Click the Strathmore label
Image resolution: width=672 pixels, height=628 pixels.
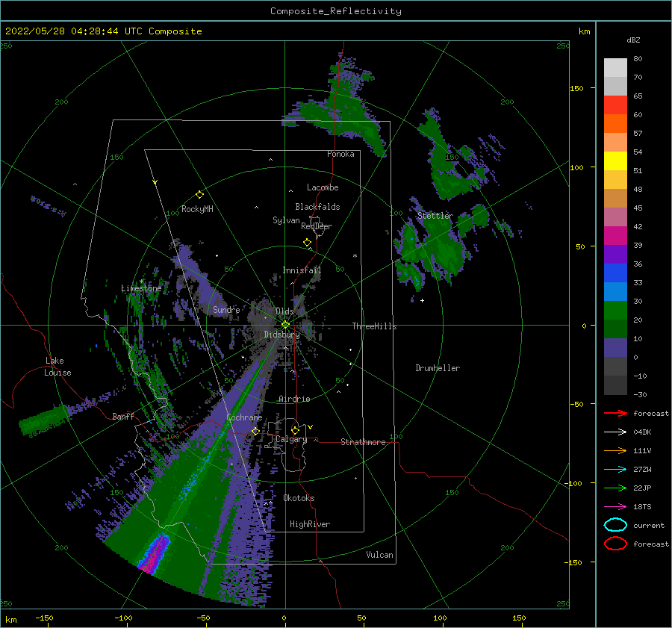(363, 442)
